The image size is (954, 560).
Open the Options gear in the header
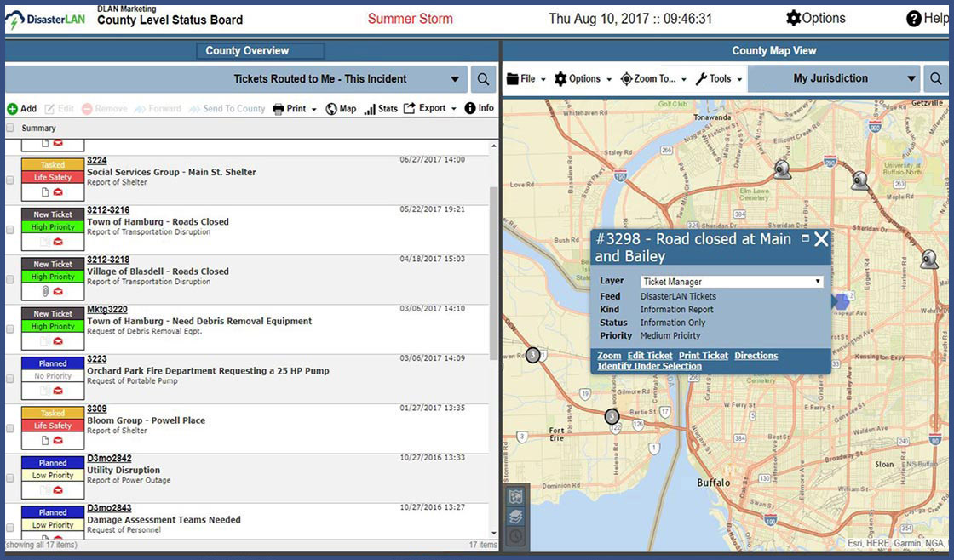point(794,18)
